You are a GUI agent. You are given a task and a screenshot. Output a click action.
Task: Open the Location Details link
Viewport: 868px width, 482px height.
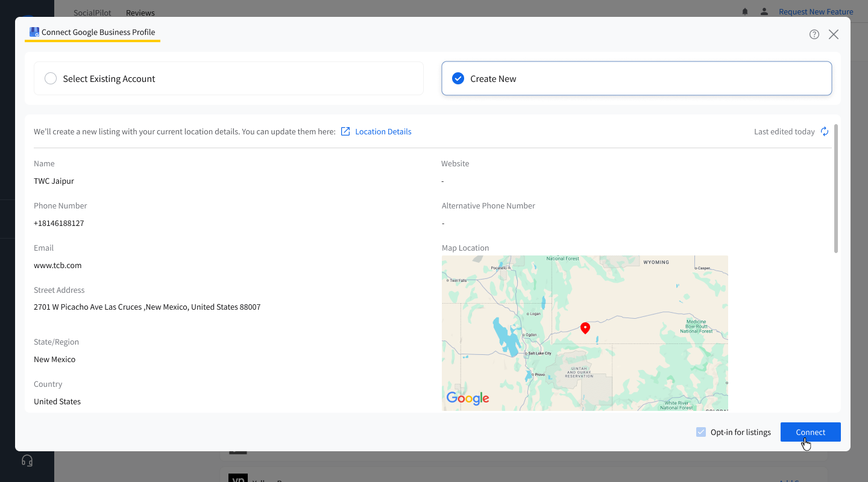coord(383,131)
